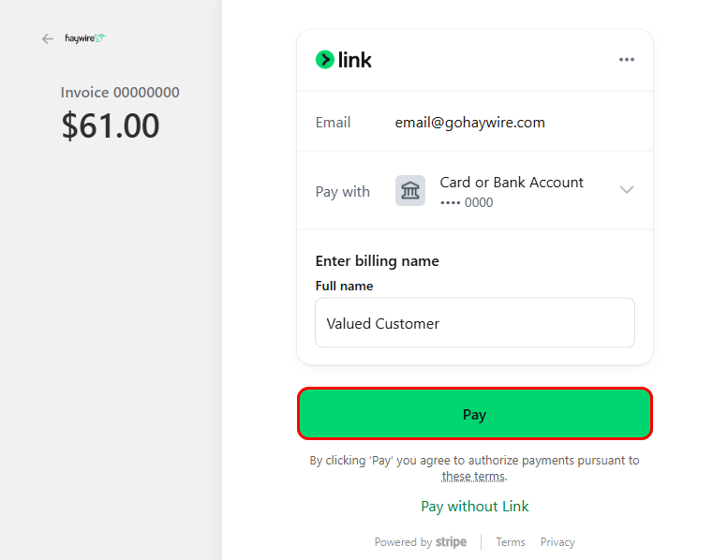Click the Haywire logo
728x560 pixels.
[x=85, y=38]
